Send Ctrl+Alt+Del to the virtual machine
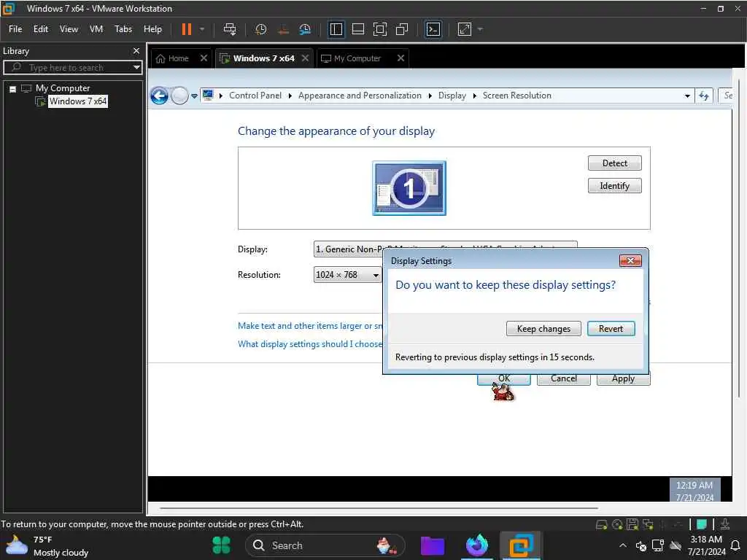This screenshot has width=747, height=560. tap(230, 29)
